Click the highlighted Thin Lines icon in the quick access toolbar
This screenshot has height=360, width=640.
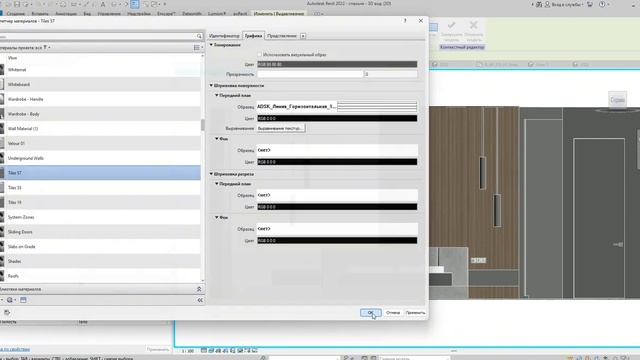(x=135, y=4)
